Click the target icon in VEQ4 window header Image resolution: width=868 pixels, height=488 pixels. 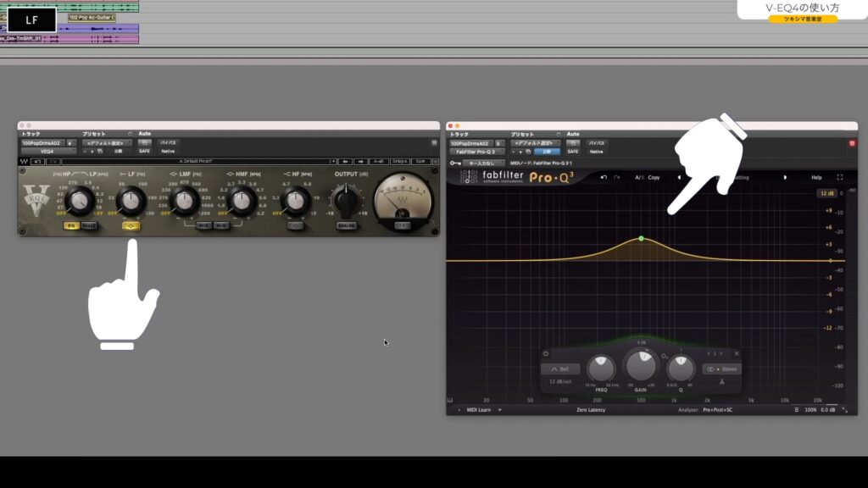434,142
